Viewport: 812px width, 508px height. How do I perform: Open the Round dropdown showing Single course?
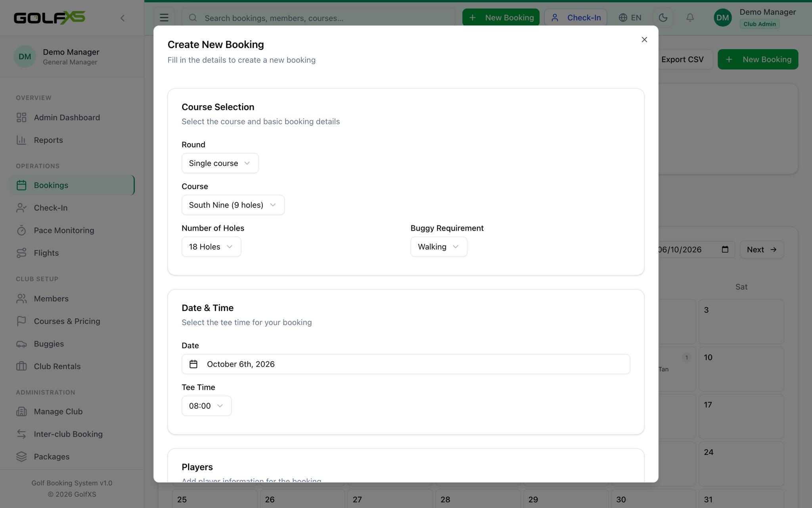pyautogui.click(x=220, y=163)
